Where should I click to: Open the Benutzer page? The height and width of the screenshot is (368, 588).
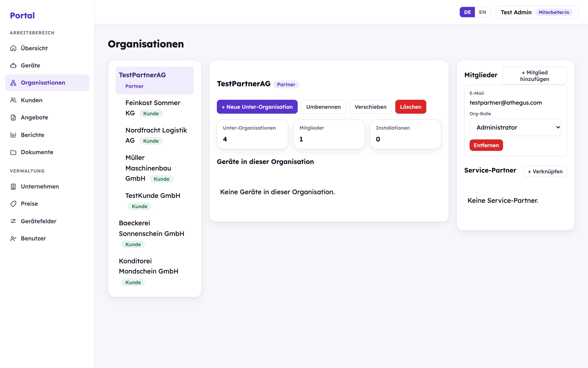pos(47,239)
